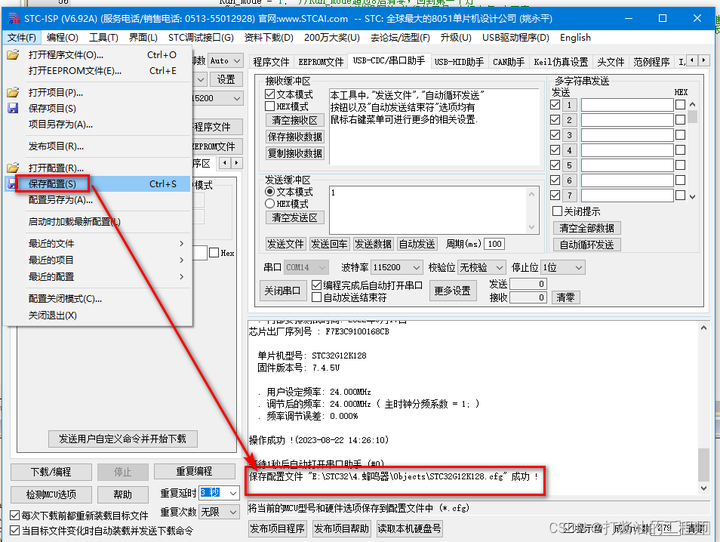Switch to the 范例程序 tab
720x542 pixels.
click(651, 62)
